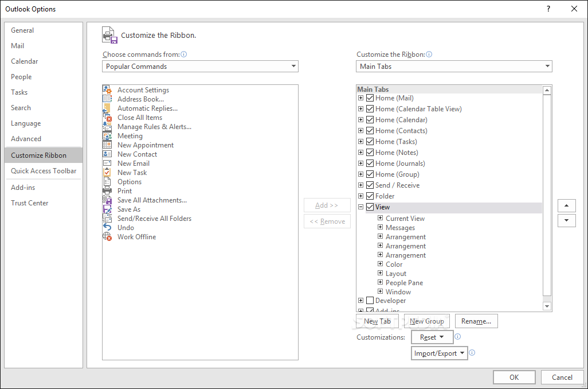The height and width of the screenshot is (389, 588).
Task: Click the Automatic Replies command icon
Action: [107, 108]
